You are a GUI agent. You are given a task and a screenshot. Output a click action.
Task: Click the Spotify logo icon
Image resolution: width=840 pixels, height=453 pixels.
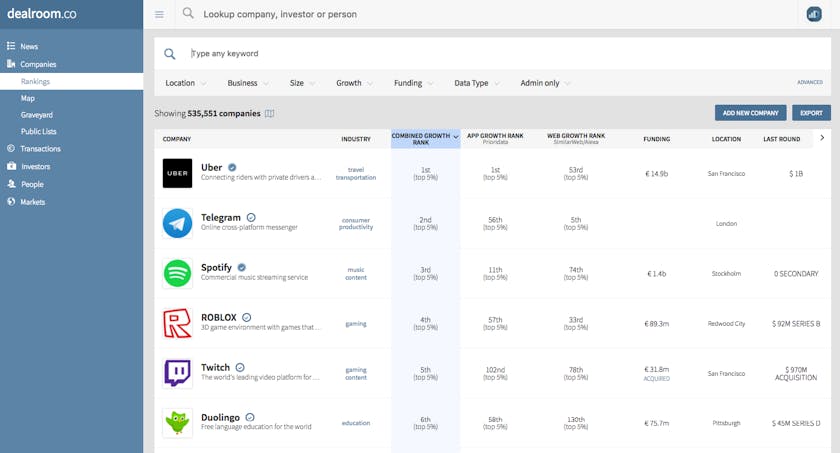tap(177, 273)
